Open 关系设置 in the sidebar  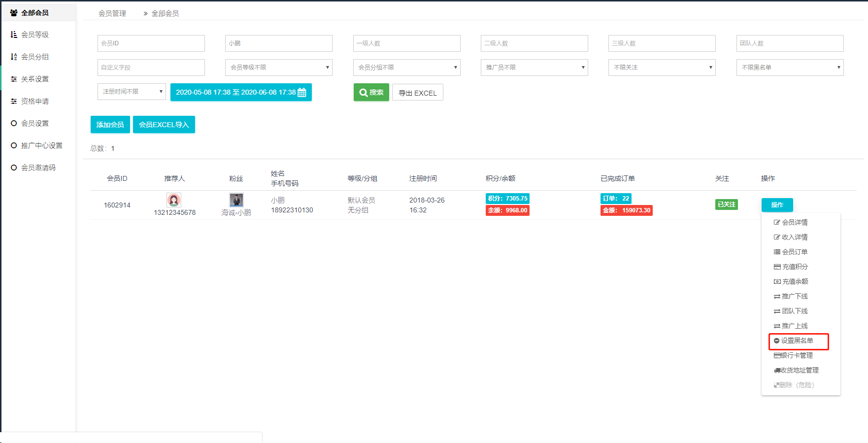[35, 79]
